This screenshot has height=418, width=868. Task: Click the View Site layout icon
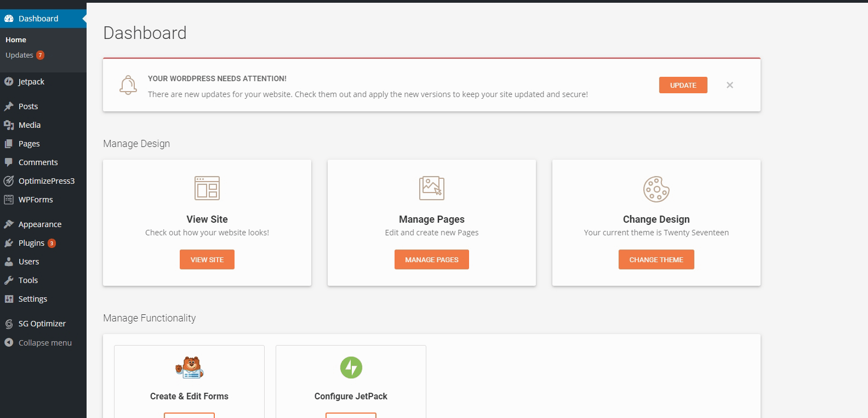(207, 188)
